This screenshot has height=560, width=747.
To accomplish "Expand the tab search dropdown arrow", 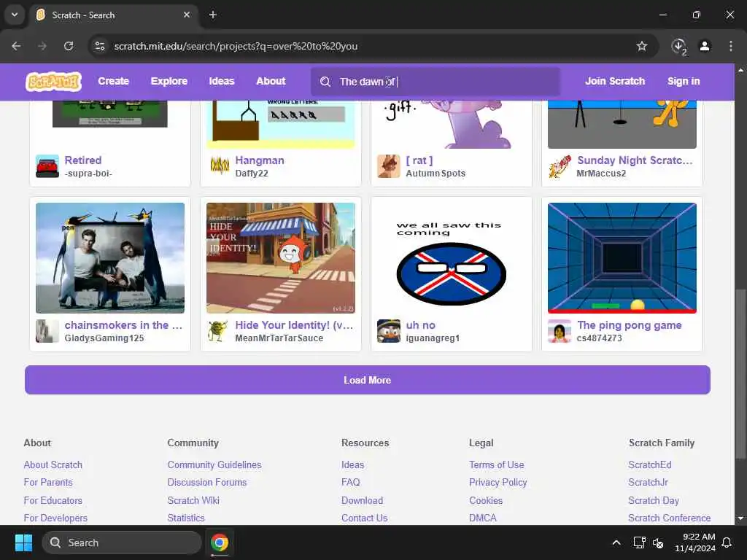I will point(15,15).
